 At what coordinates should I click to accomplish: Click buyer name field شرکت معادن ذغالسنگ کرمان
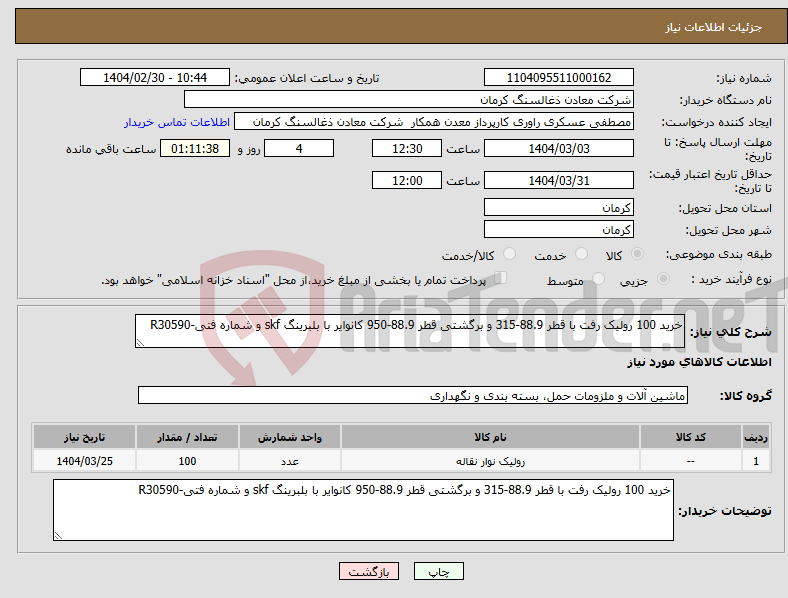[x=409, y=99]
